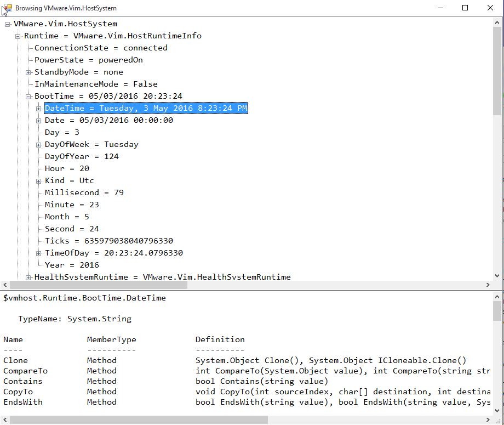Screen dimensions: 504x425
Task: Select the TimeOfDay = 20:23:24.0796330 row
Action: point(114,253)
